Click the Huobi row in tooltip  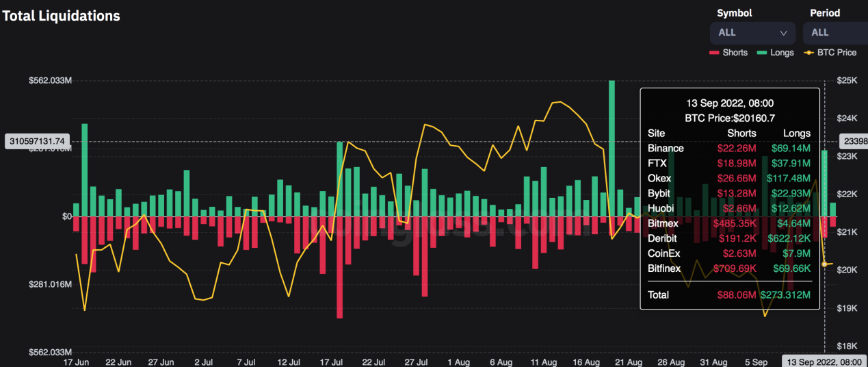pos(729,208)
